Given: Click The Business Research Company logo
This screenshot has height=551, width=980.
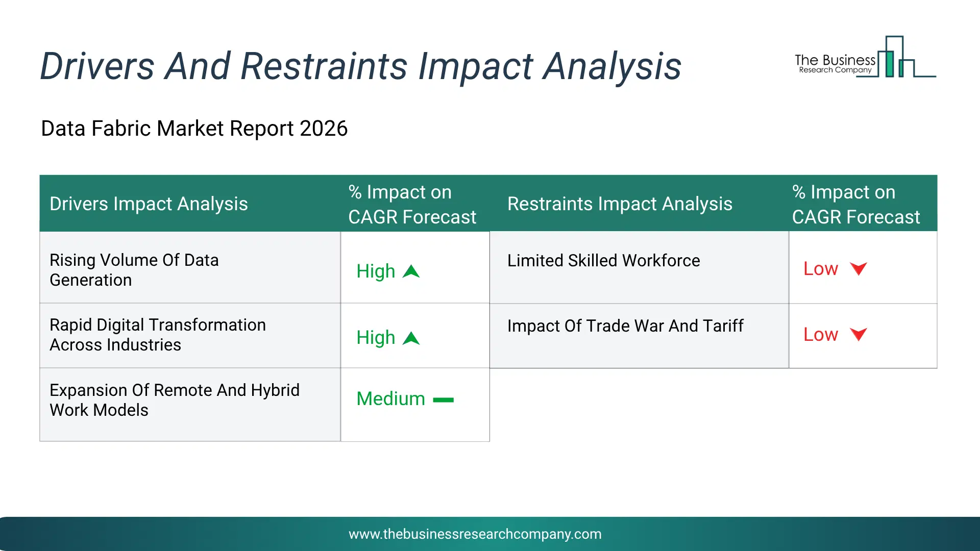Looking at the screenshot, I should [865, 57].
